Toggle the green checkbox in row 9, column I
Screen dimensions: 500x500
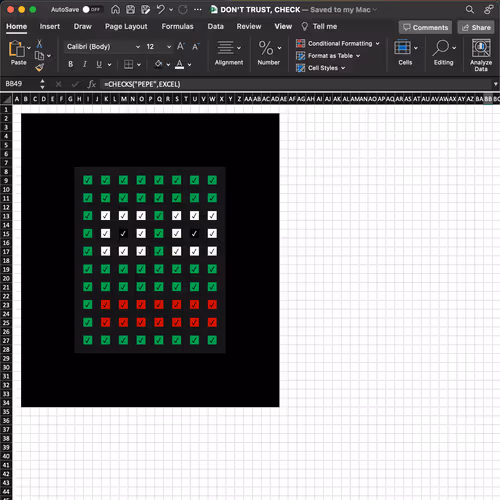click(x=88, y=180)
